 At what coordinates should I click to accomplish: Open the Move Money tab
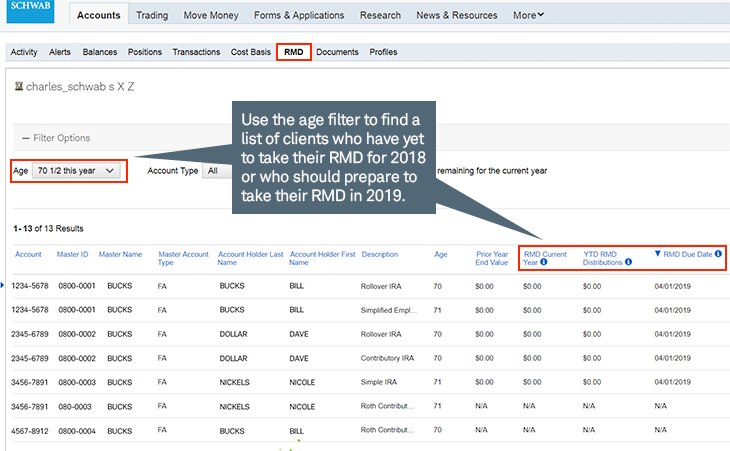click(211, 15)
